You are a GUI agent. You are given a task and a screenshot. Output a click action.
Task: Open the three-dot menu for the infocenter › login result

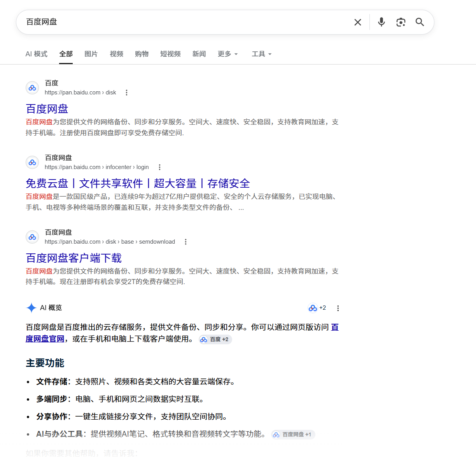coord(159,167)
